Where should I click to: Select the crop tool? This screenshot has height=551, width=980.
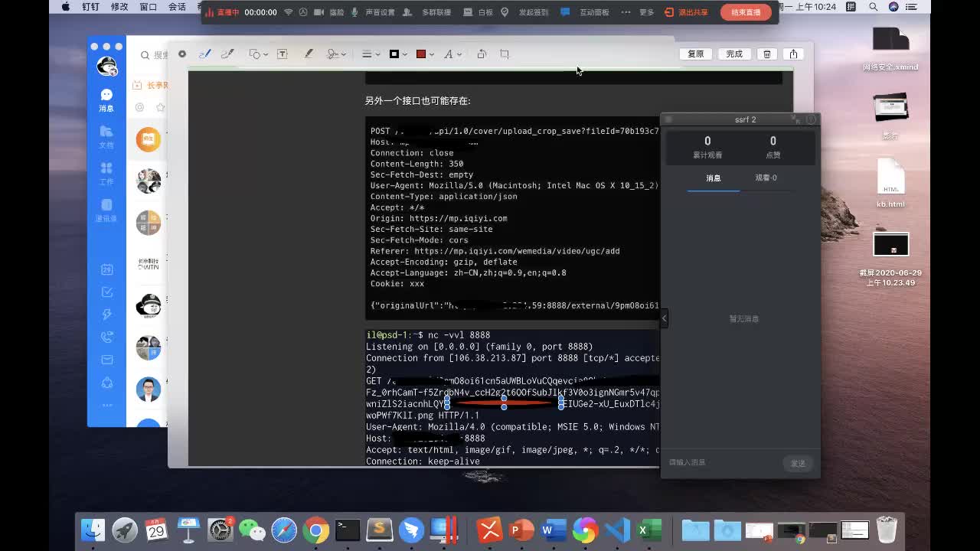tap(505, 54)
